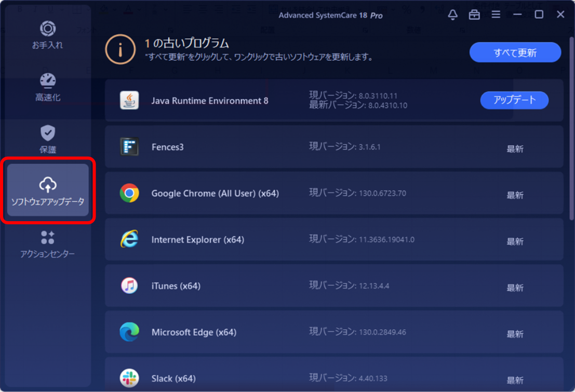
Task: Minimize the Advanced SystemCare window
Action: tap(517, 15)
